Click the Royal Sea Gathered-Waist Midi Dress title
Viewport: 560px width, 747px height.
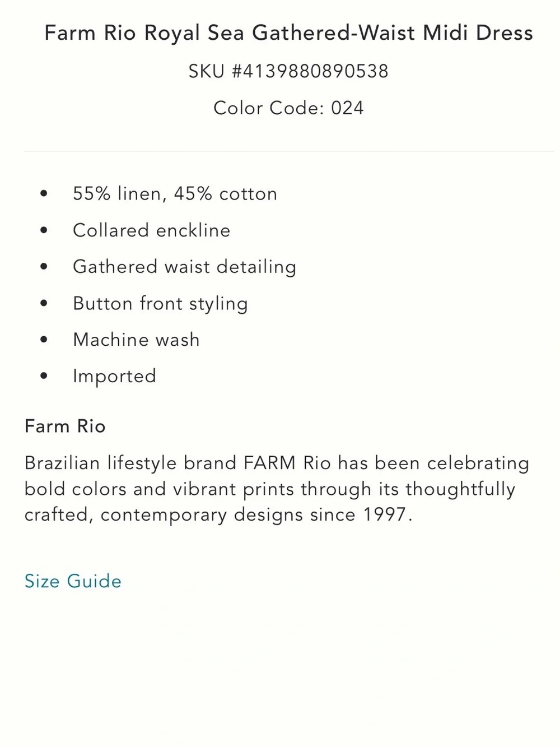click(x=288, y=33)
